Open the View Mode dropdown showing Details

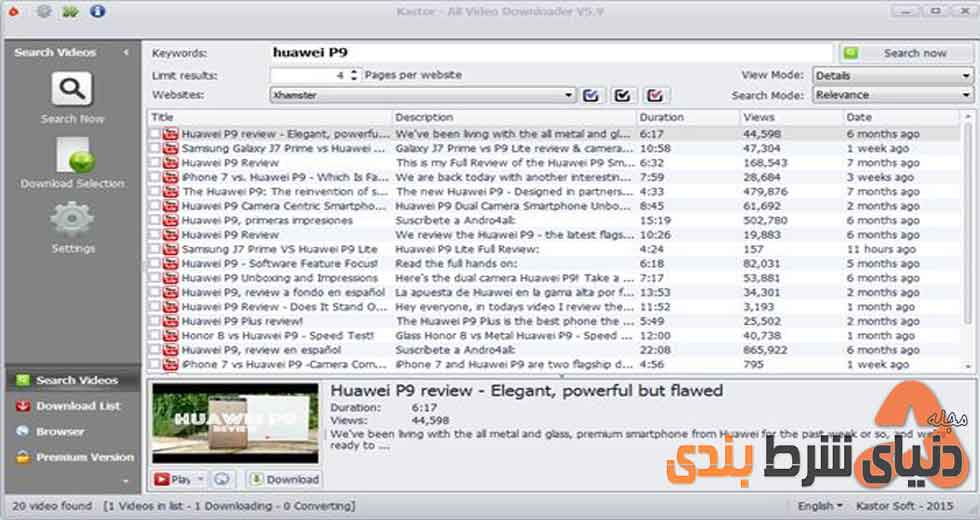[892, 76]
